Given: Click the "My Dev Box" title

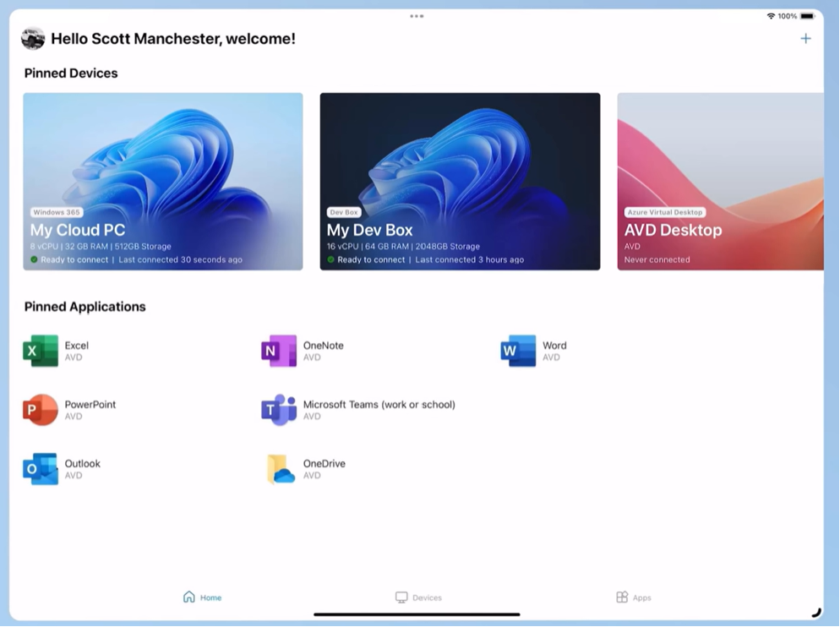Looking at the screenshot, I should 369,230.
